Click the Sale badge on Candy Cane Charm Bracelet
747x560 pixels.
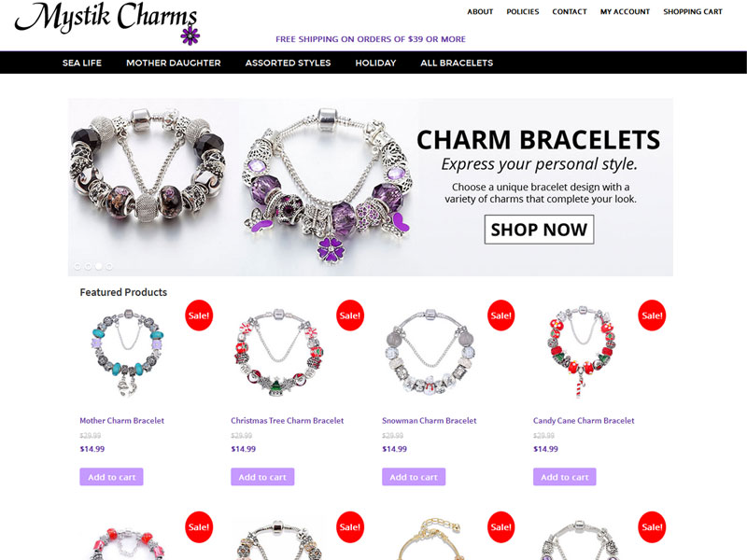652,315
